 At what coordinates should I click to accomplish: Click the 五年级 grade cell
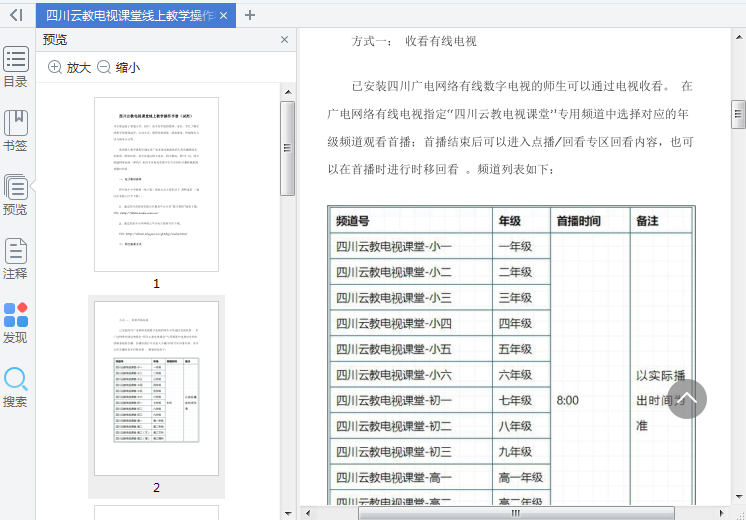click(521, 349)
